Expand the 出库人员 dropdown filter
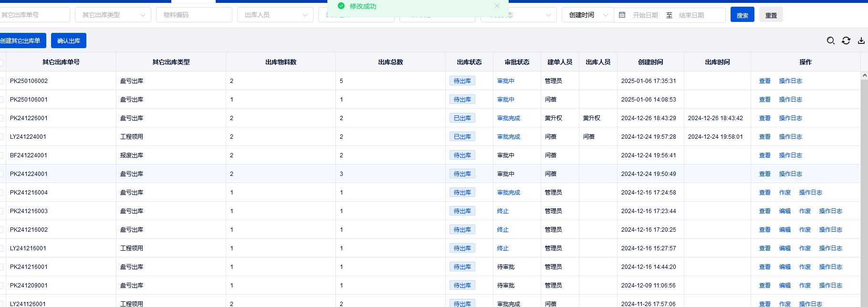The image size is (868, 307). point(275,15)
